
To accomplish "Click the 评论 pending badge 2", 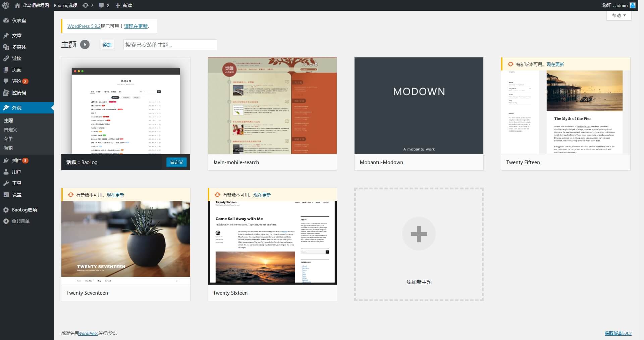I will pyautogui.click(x=25, y=81).
